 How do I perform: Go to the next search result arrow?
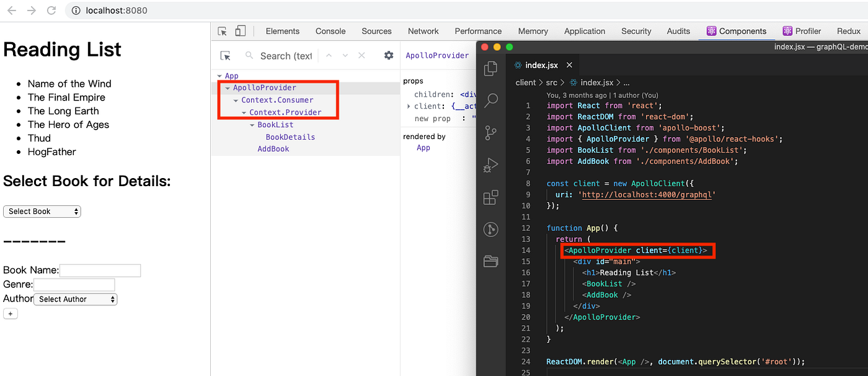pyautogui.click(x=345, y=56)
